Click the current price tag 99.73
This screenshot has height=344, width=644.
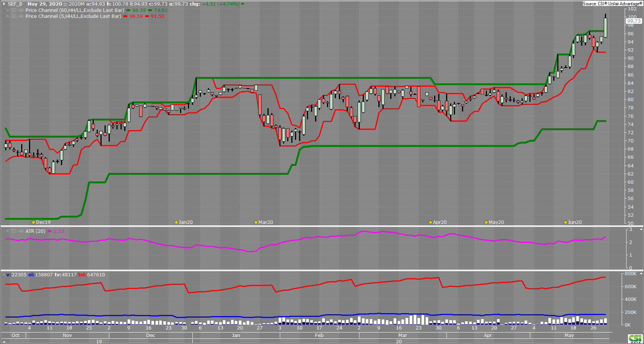[634, 21]
